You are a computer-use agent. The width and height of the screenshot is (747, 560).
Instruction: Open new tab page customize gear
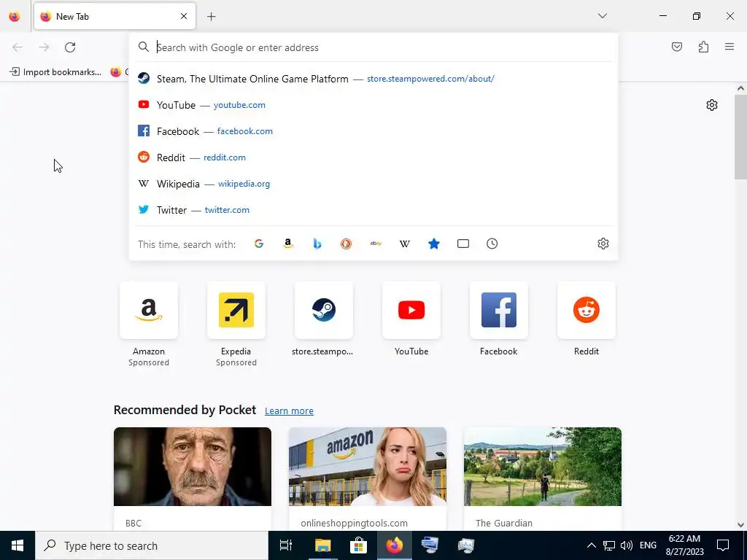(x=712, y=105)
